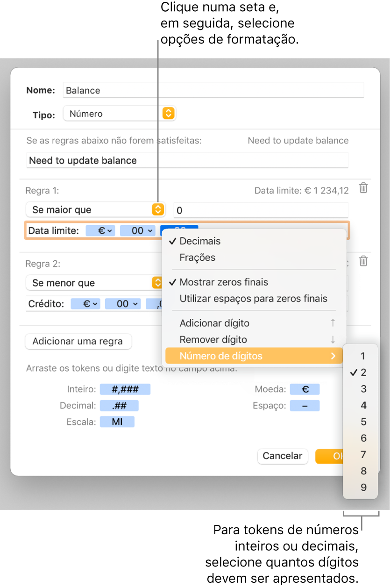390x588 pixels.
Task: Toggle Mostrar zeros finais option
Action: 254,282
